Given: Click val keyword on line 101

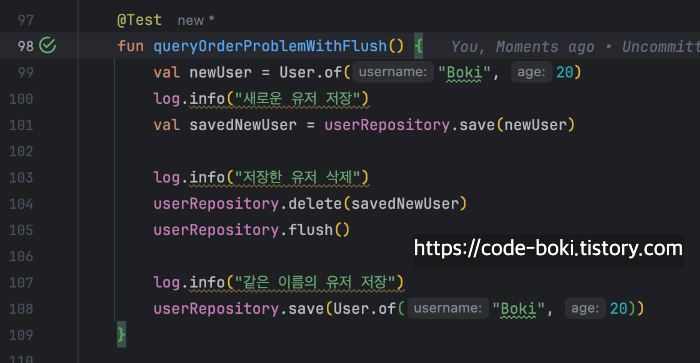Looking at the screenshot, I should point(167,125).
